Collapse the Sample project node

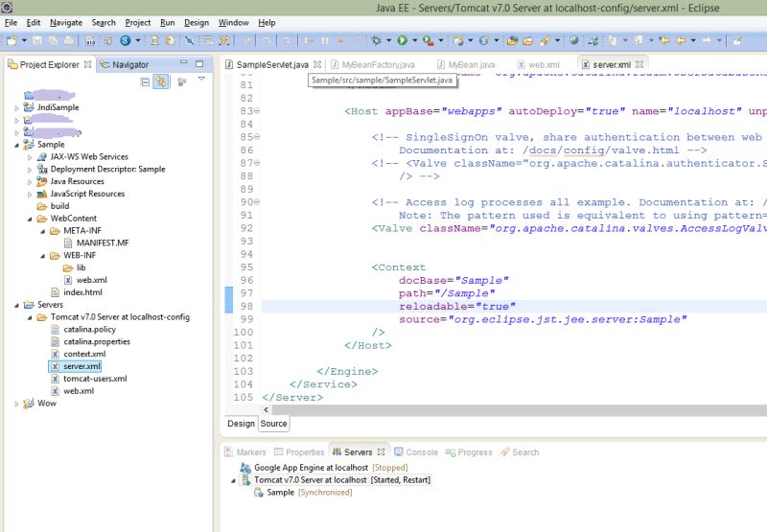coord(16,145)
